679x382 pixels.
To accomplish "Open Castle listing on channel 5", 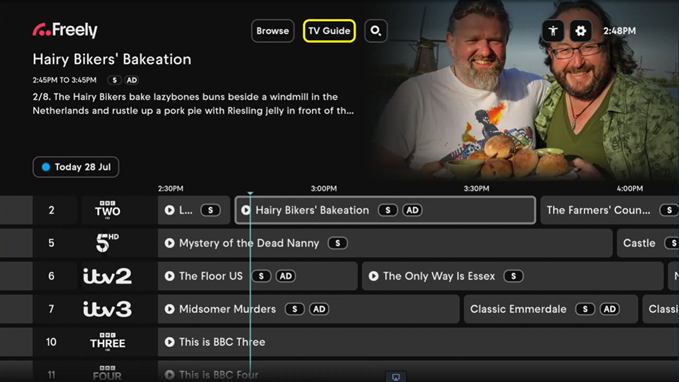I will click(x=648, y=243).
